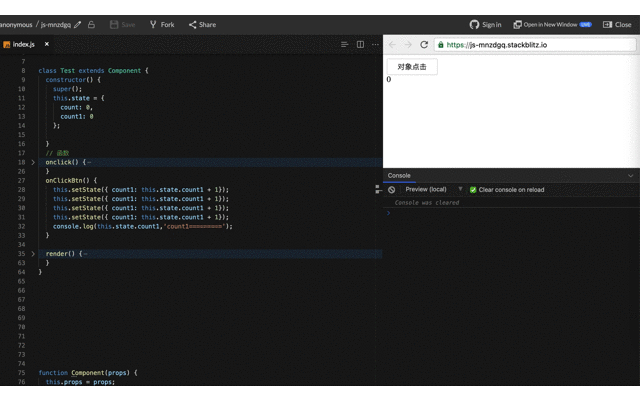Viewport: 640px width, 400px height.
Task: Click the 'count1: 0' state line
Action: point(77,116)
